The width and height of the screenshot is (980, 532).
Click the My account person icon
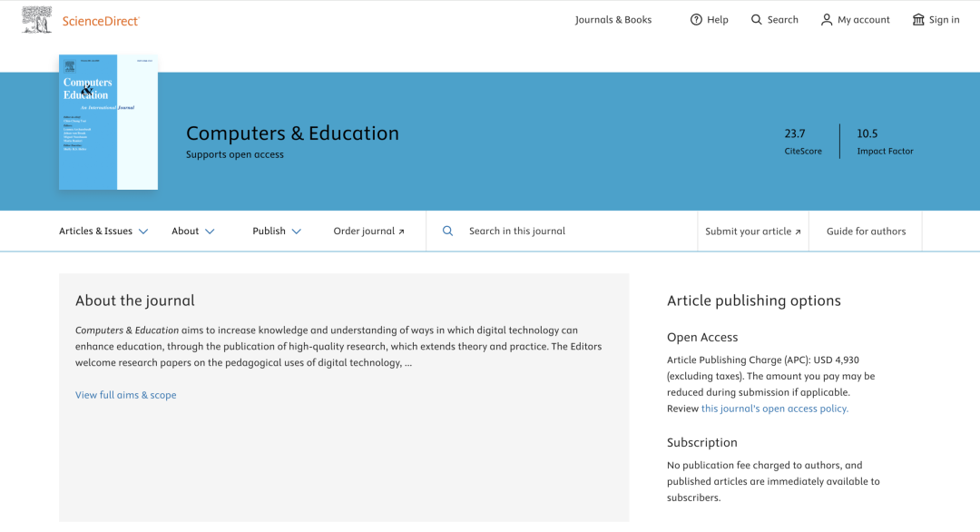(827, 20)
